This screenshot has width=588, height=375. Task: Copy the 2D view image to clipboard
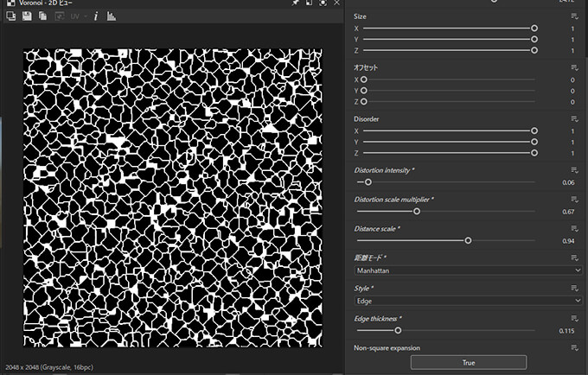click(x=43, y=16)
